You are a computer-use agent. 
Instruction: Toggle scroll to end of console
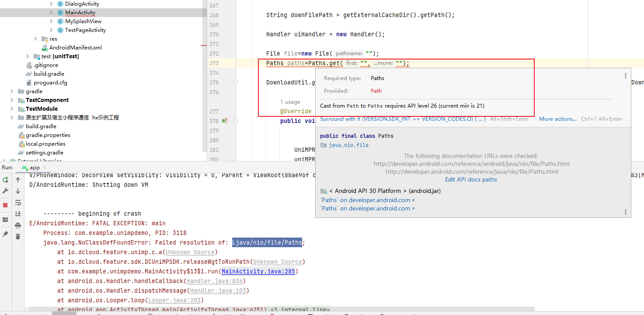pyautogui.click(x=18, y=214)
